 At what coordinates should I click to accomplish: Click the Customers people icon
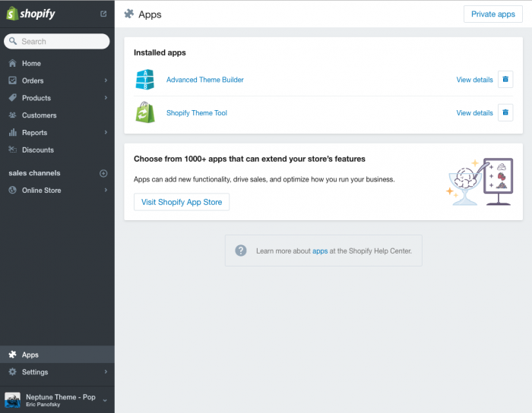[13, 115]
